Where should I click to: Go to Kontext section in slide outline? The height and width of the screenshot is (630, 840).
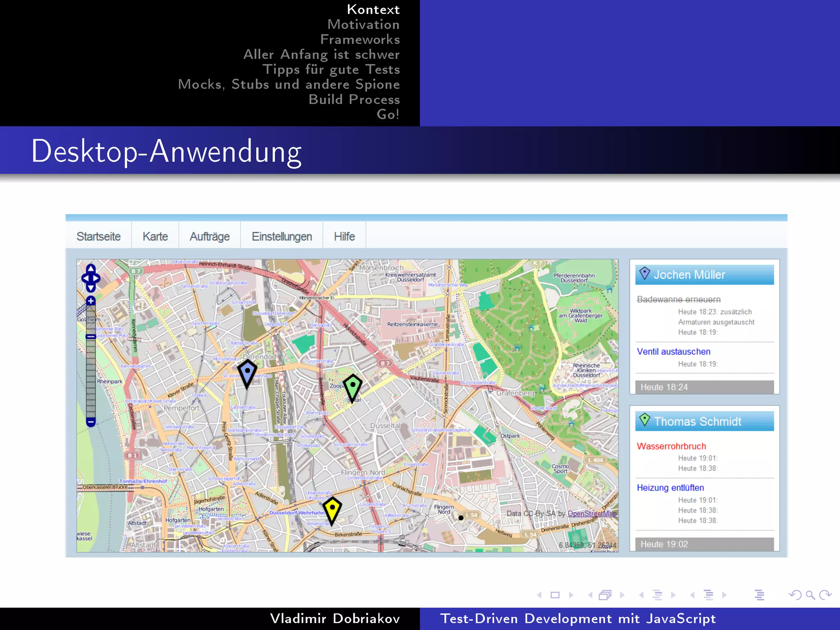coord(373,9)
